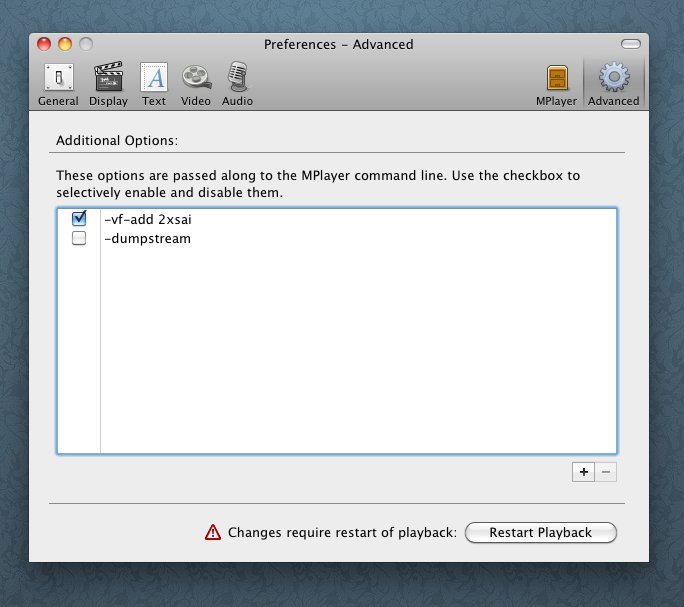Disable the -vf-add 2xsai option checkbox
684x607 pixels.
coord(80,219)
